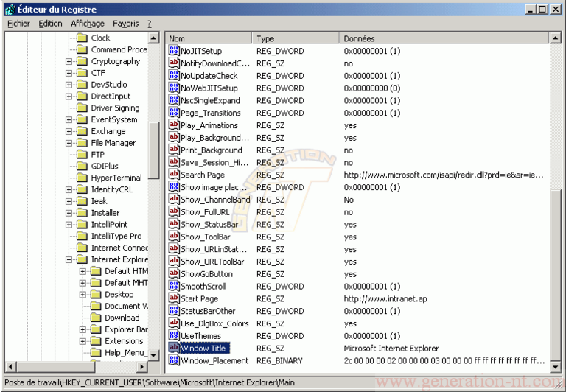The width and height of the screenshot is (566, 392).
Task: Click the Download folder icon
Action: click(x=96, y=318)
